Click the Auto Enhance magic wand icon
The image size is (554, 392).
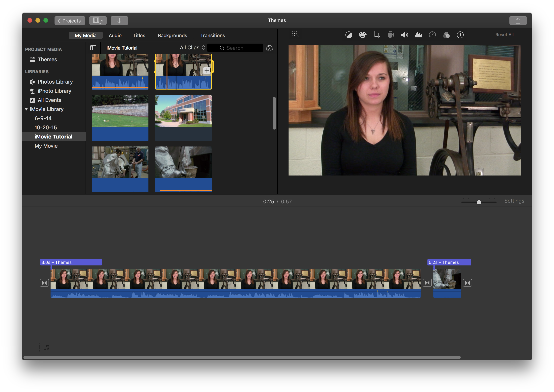[295, 35]
